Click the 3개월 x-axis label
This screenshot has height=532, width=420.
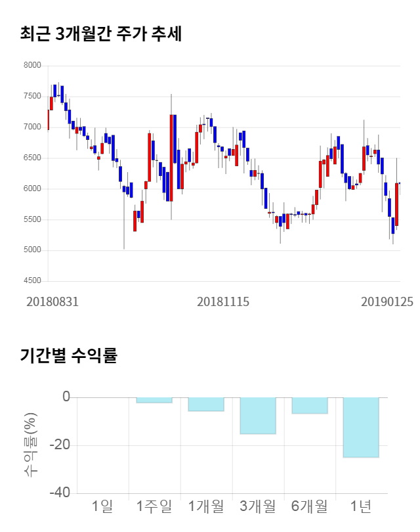257,506
